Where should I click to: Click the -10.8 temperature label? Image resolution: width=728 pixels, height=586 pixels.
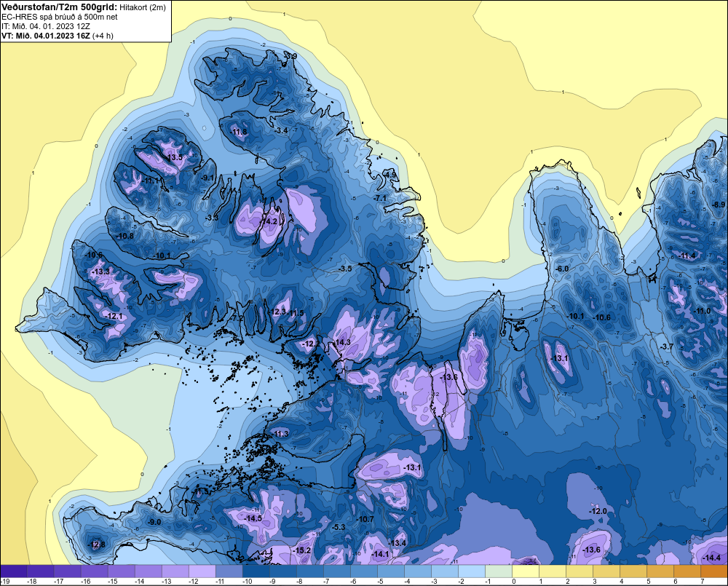(125, 236)
